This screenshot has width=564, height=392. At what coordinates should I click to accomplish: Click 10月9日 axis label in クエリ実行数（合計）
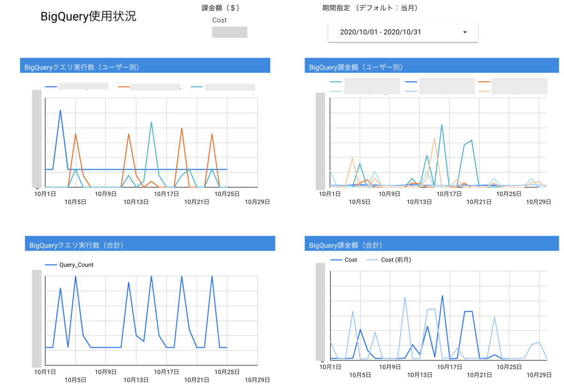click(106, 371)
